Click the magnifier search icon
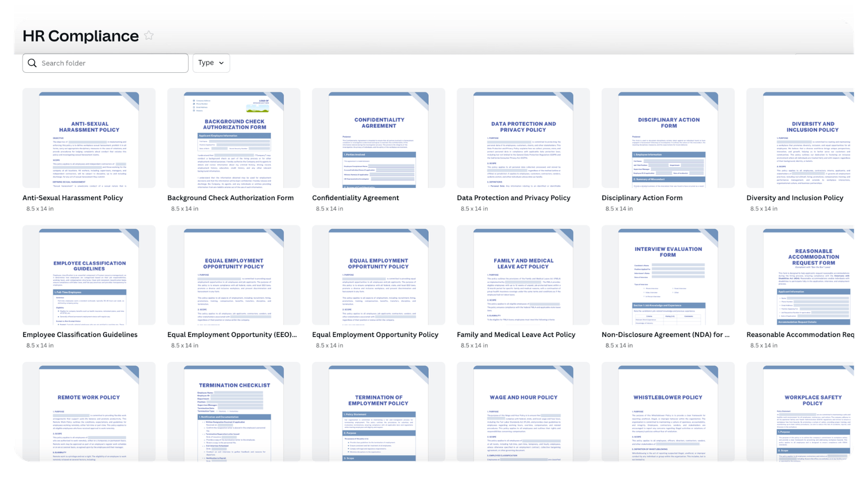This screenshot has height=488, width=868. point(32,63)
